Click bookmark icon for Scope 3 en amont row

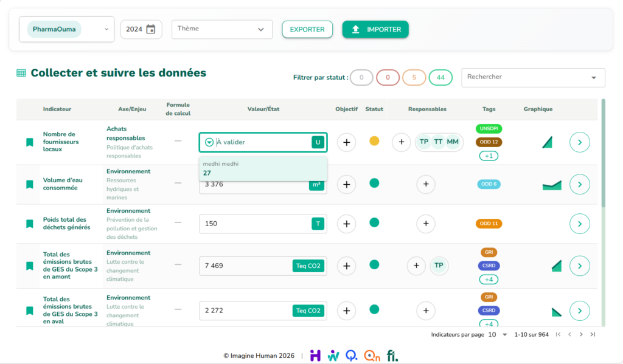(29, 266)
